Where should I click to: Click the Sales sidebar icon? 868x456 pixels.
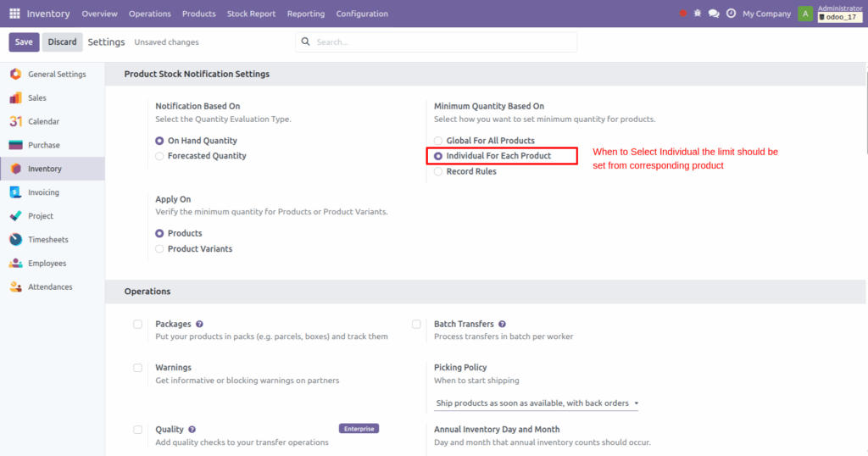(15, 98)
